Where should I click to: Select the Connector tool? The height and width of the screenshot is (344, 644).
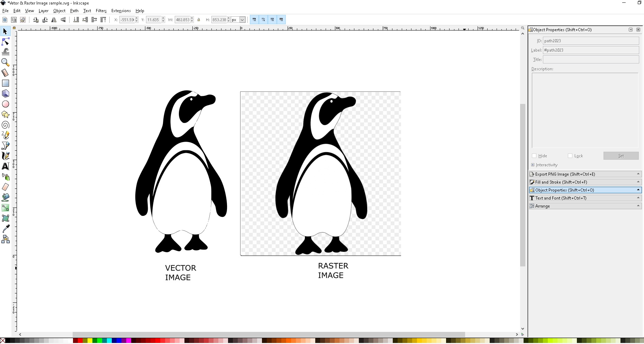pyautogui.click(x=5, y=239)
